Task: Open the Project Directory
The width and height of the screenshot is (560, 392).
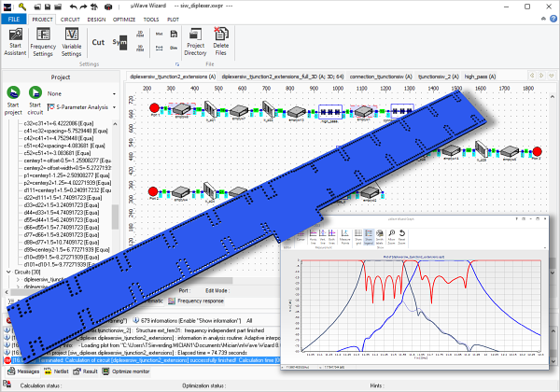Action: tap(195, 42)
